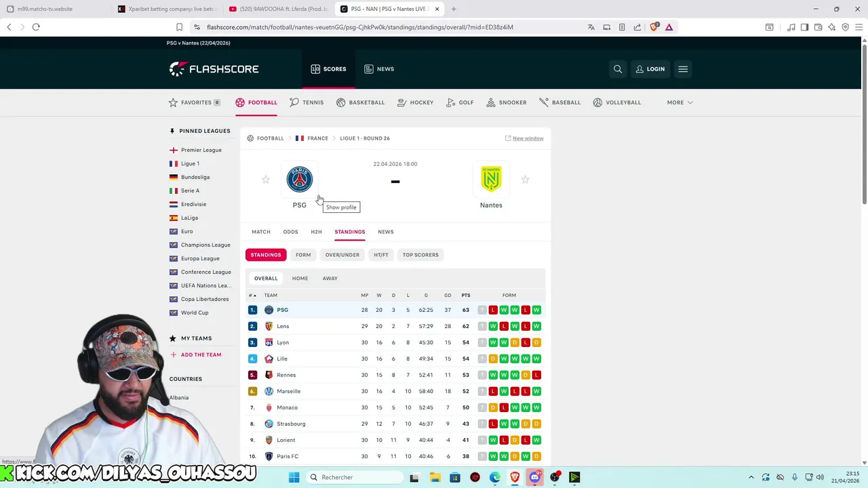Open the Favorites star in sports bar
868x488 pixels.
pos(173,102)
